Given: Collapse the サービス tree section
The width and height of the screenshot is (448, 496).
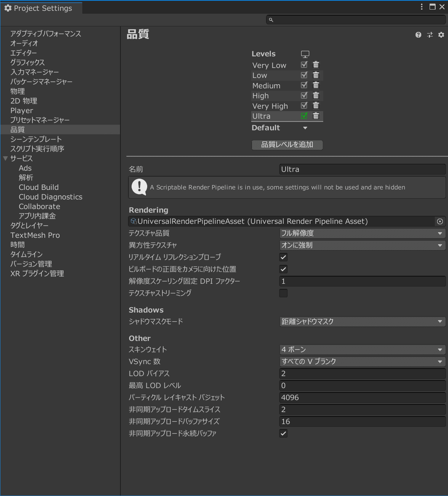Looking at the screenshot, I should tap(6, 159).
